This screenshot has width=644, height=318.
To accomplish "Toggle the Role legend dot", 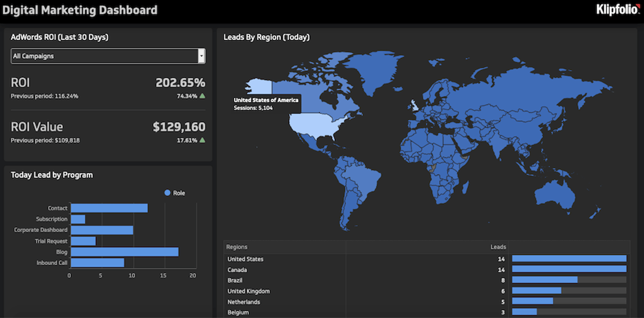I will pyautogui.click(x=167, y=193).
